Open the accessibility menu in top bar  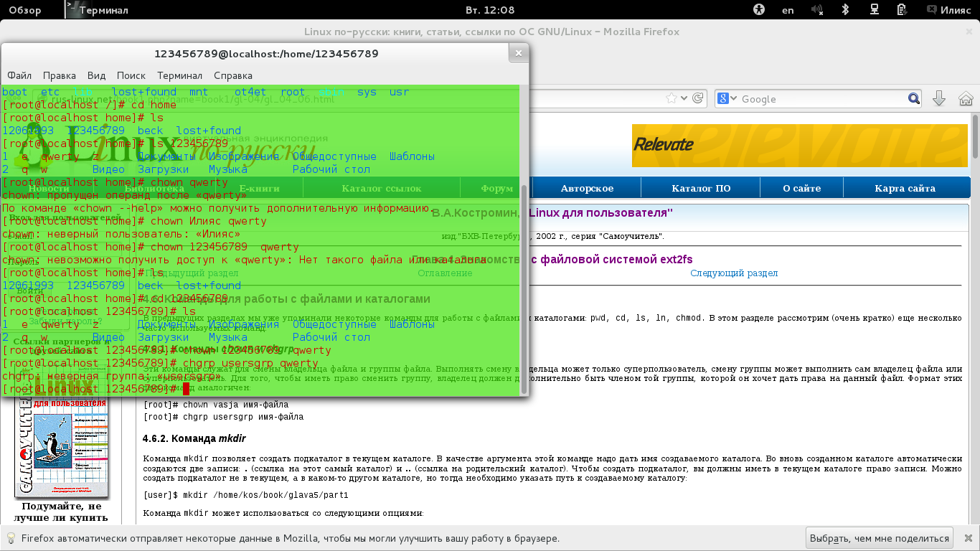pyautogui.click(x=760, y=10)
